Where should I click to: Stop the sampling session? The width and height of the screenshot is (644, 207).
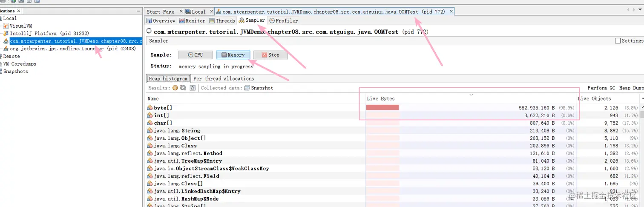click(x=270, y=55)
